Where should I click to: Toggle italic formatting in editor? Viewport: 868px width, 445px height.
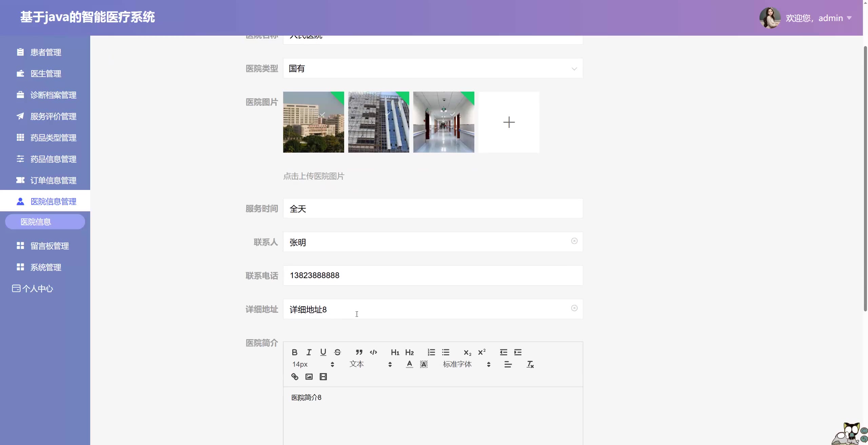[x=309, y=352]
